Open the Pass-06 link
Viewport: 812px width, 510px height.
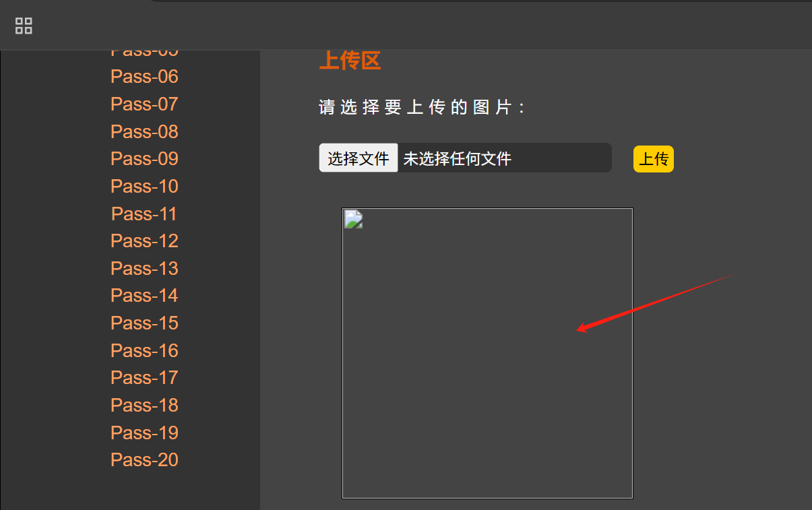[144, 77]
